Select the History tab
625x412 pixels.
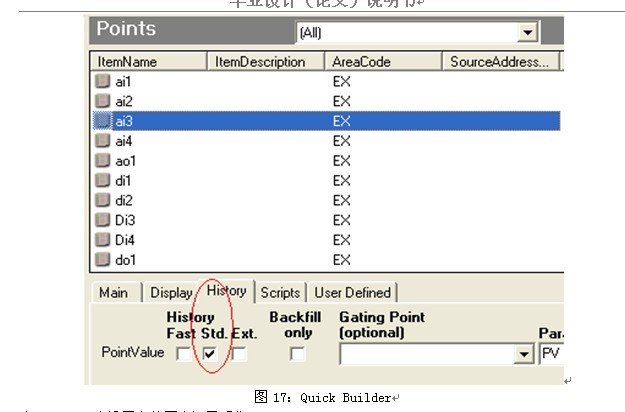[226, 291]
